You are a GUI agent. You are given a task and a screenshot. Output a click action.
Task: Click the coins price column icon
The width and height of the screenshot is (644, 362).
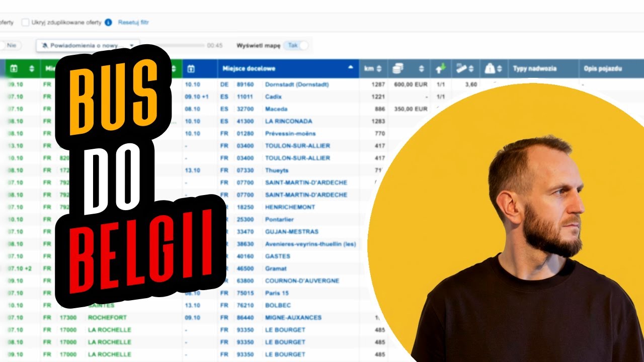[x=399, y=69]
